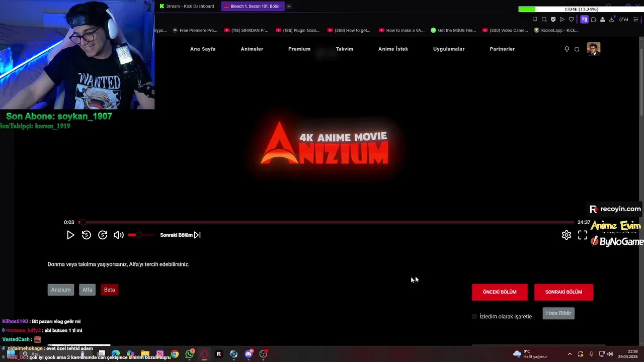The height and width of the screenshot is (362, 644).
Task: Click the pin icon in the address bar
Action: [x=535, y=19]
